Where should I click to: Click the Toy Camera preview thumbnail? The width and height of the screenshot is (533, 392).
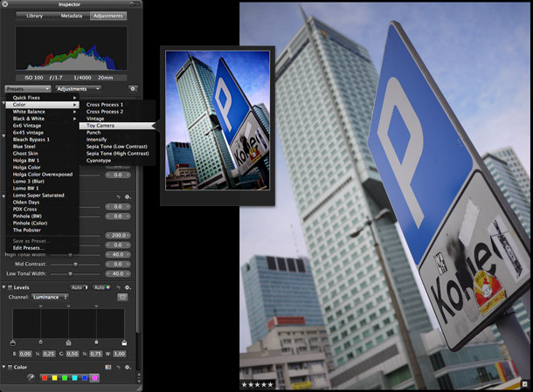tap(218, 120)
